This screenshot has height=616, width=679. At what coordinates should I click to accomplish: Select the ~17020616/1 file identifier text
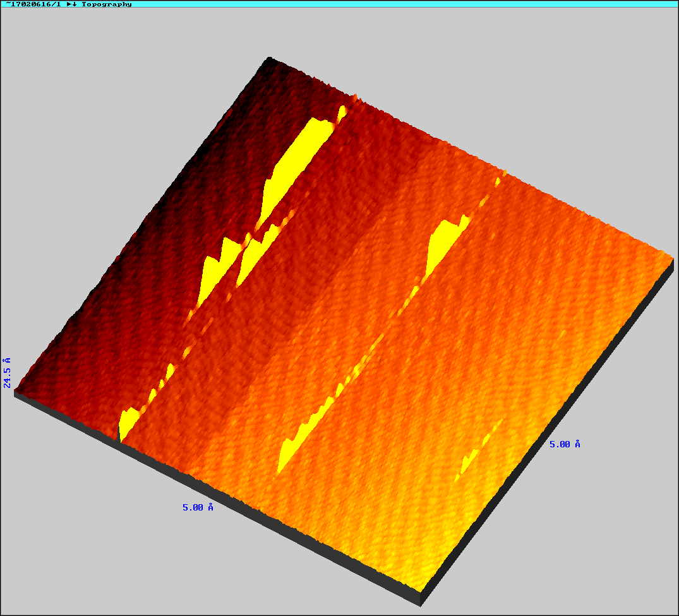33,4
